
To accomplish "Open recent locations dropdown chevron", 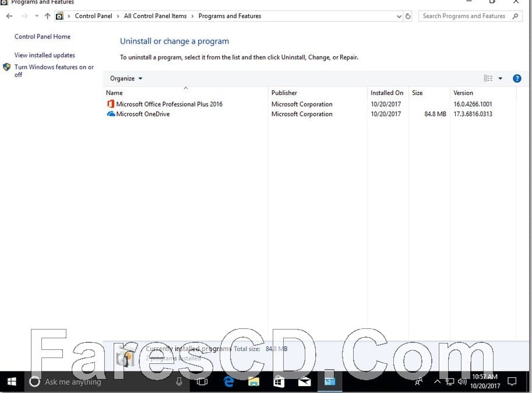I will click(37, 16).
